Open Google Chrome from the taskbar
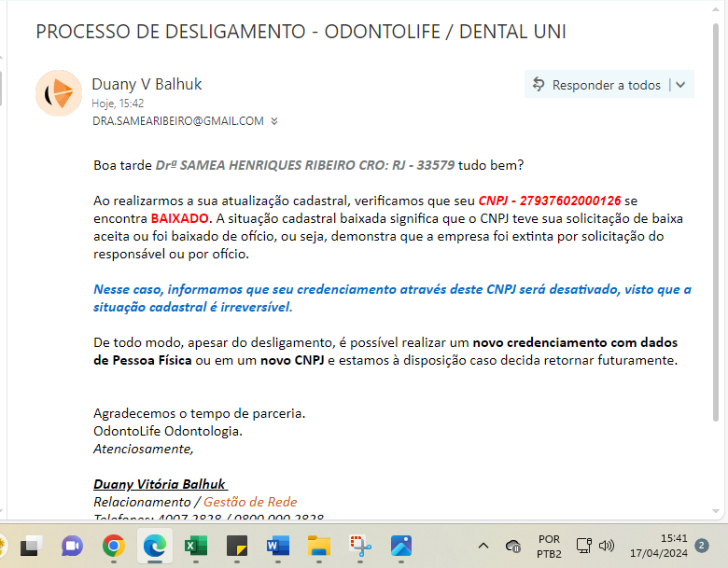The image size is (728, 568). [113, 547]
